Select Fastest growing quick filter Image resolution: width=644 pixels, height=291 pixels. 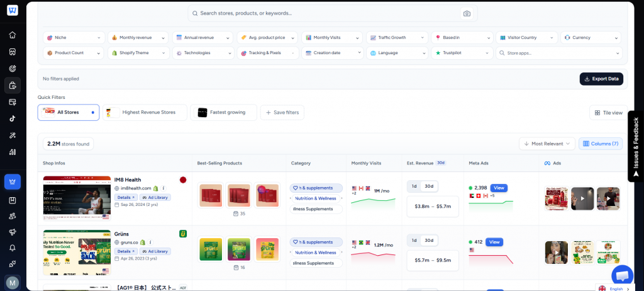point(223,112)
